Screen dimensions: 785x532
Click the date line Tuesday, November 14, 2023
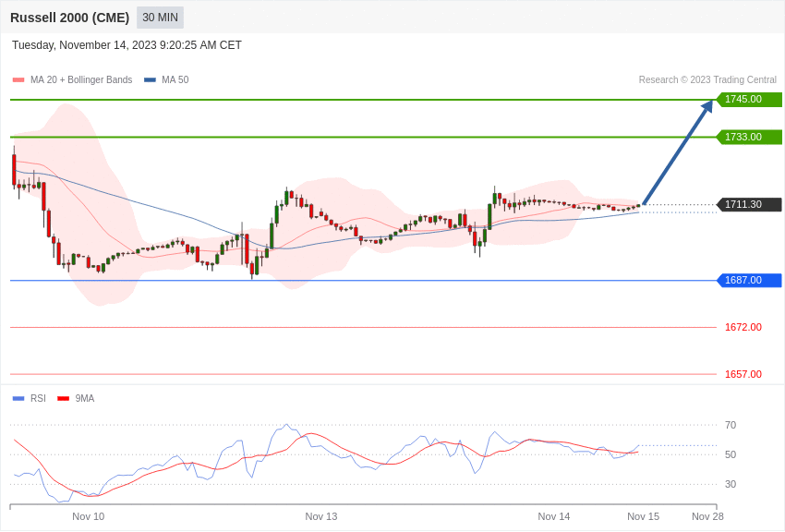click(x=127, y=45)
